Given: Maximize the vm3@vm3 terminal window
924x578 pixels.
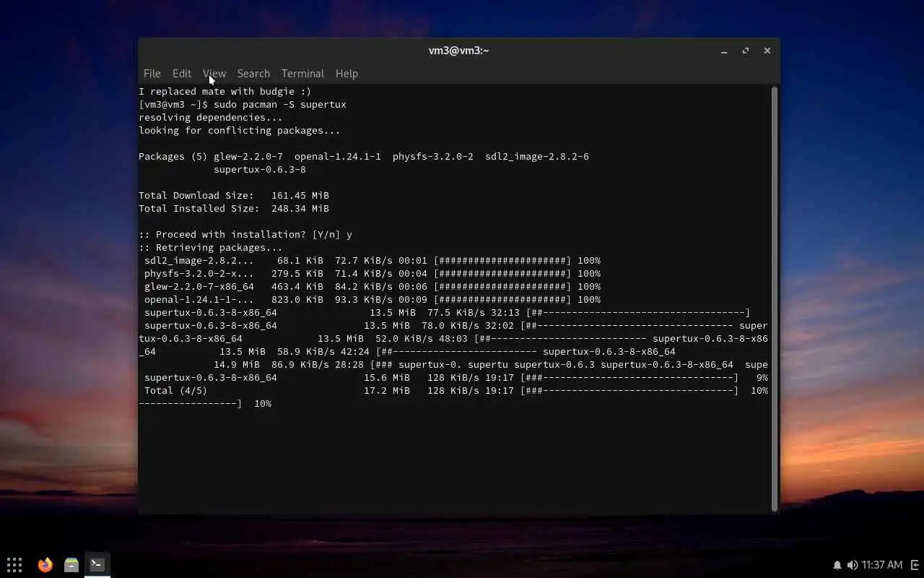Looking at the screenshot, I should [746, 51].
